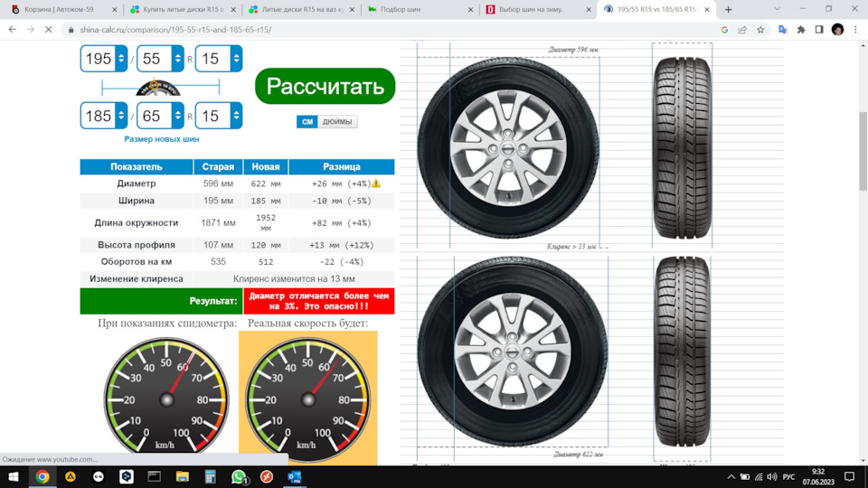868x488 pixels.
Task: Click the browser forward arrow
Action: (31, 29)
